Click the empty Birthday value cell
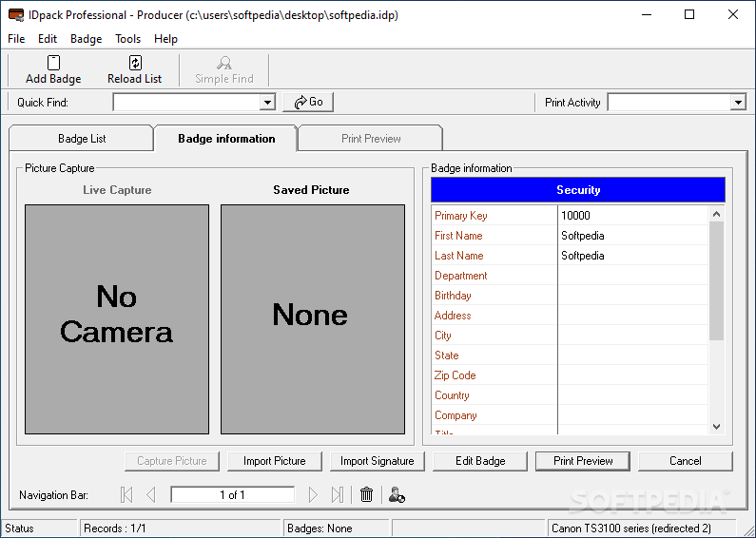Viewport: 756px width, 538px height. pyautogui.click(x=633, y=296)
